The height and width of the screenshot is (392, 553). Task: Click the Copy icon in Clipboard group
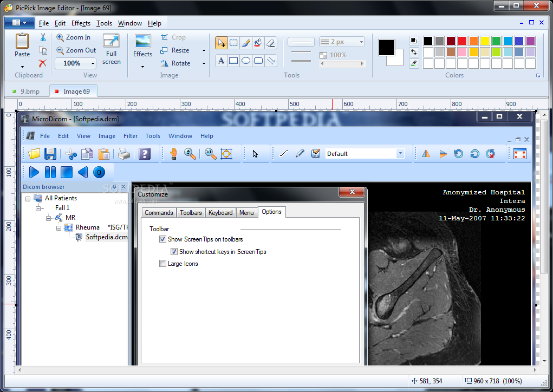point(43,50)
